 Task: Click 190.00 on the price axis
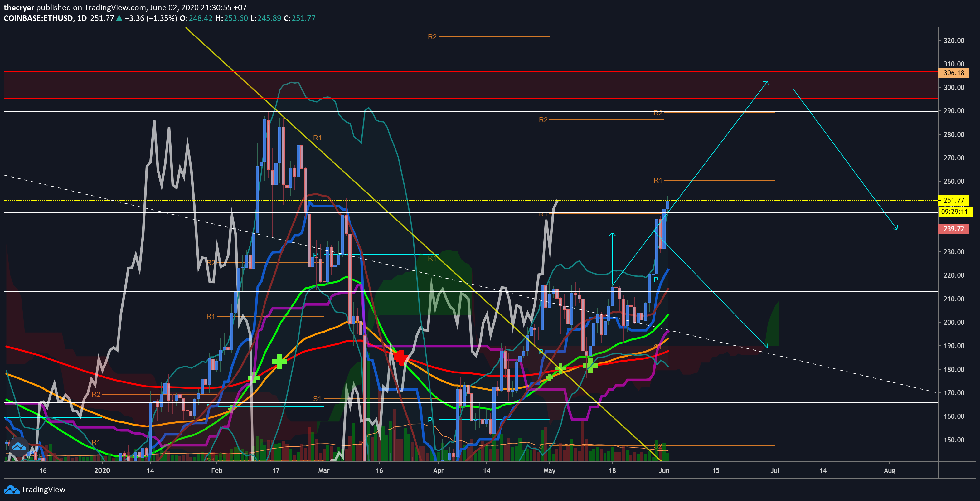pos(954,345)
